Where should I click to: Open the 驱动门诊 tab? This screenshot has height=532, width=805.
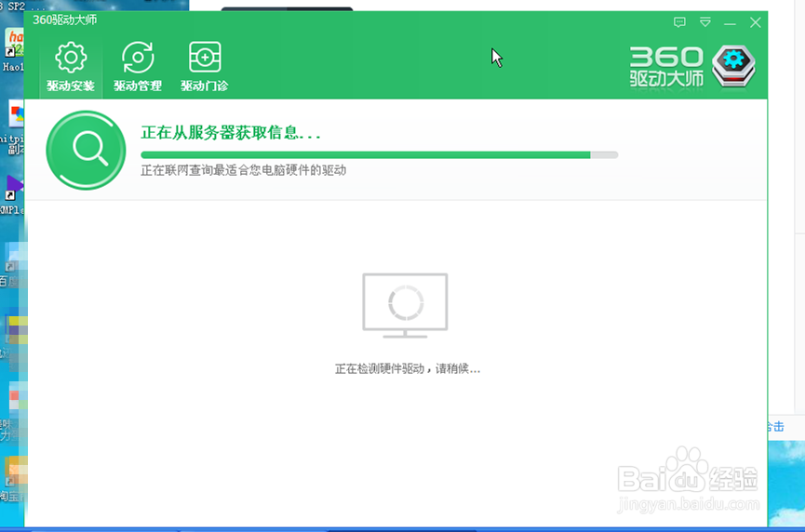pos(205,67)
